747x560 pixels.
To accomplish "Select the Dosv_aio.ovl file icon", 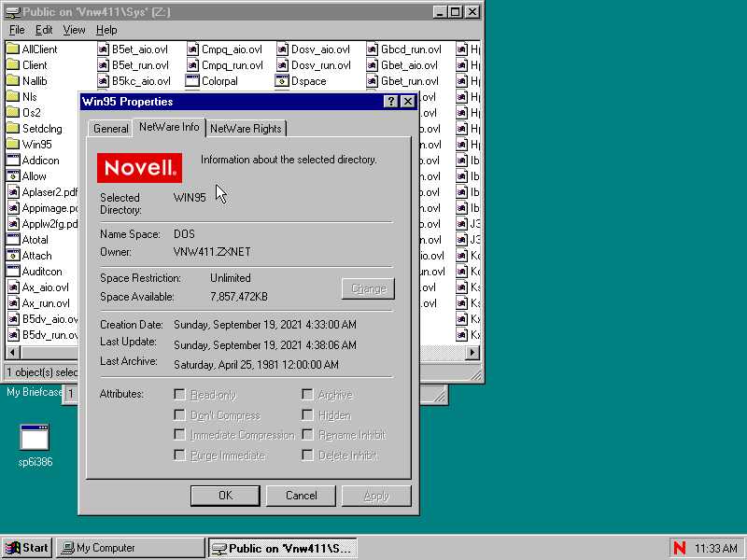I will (282, 49).
